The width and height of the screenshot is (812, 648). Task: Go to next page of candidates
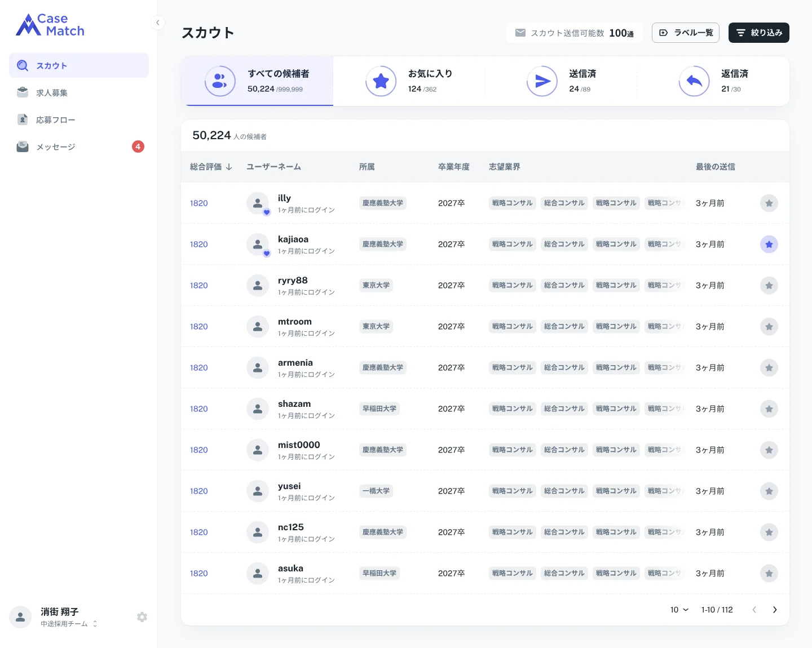(x=775, y=610)
